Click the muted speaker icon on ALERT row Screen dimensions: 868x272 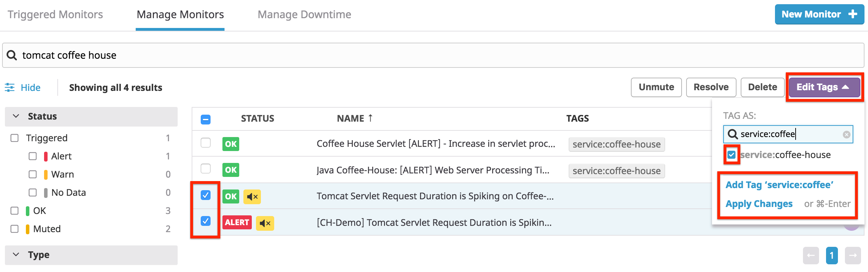click(265, 223)
